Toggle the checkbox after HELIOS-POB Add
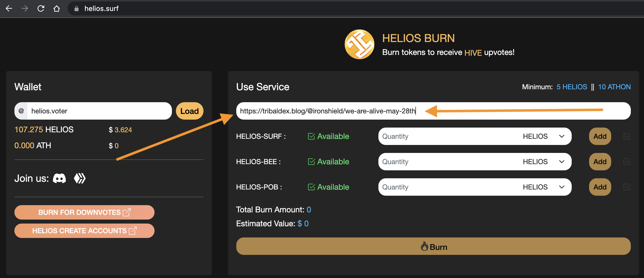This screenshot has height=278, width=644. [627, 187]
